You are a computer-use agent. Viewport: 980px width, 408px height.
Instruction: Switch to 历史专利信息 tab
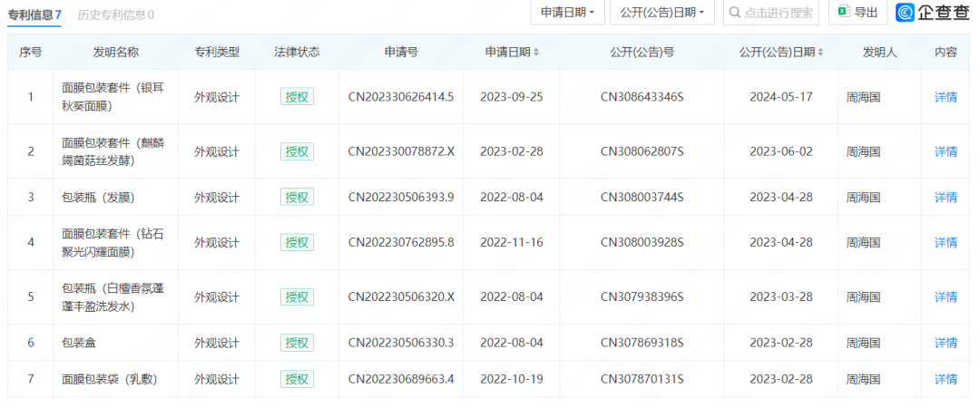click(115, 15)
